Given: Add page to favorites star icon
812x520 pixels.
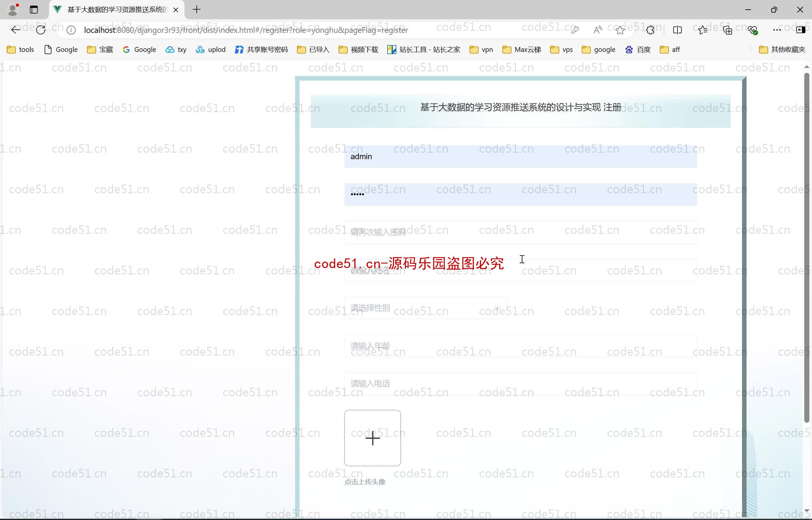Looking at the screenshot, I should 620,30.
